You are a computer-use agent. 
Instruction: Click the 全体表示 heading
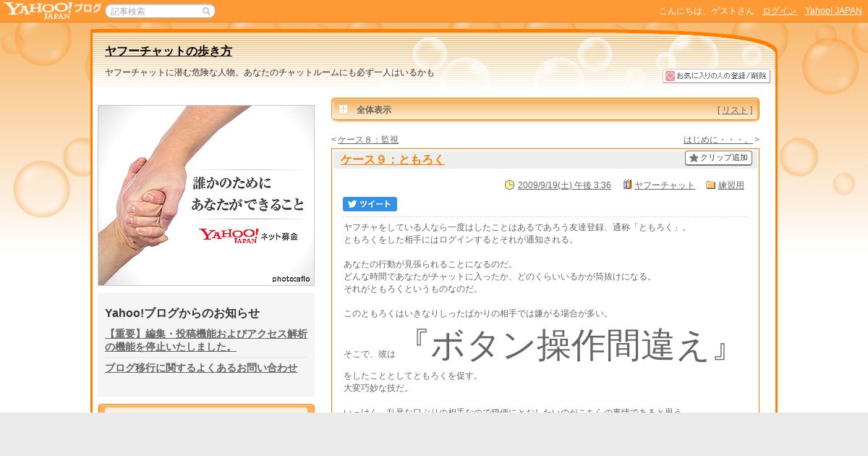pos(374,110)
